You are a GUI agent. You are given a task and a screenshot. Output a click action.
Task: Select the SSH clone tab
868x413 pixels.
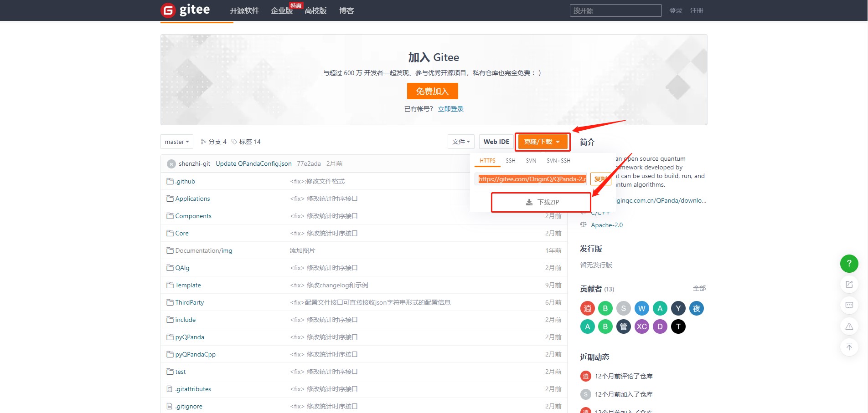511,161
